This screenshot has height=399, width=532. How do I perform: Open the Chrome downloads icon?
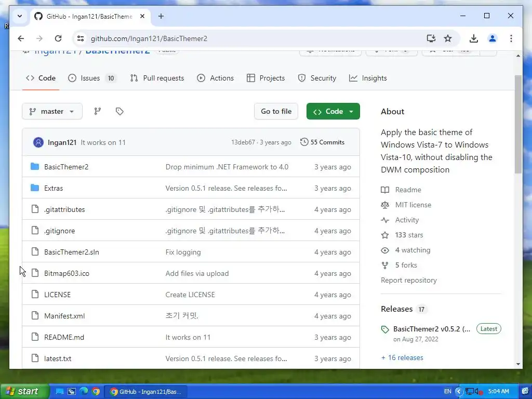[474, 38]
